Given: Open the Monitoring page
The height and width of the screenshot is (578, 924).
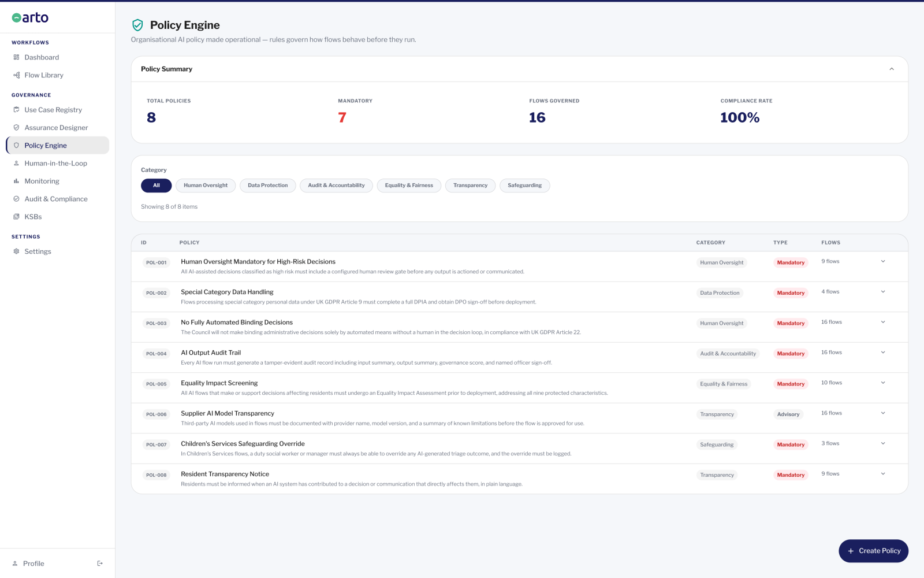Looking at the screenshot, I should [58, 181].
